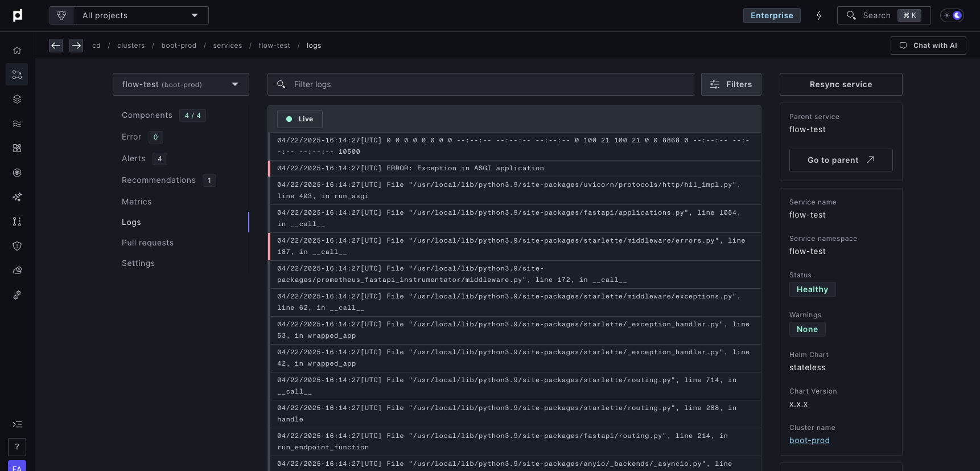980x471 pixels.
Task: Open the pull request icon in sidebar
Action: [17, 222]
